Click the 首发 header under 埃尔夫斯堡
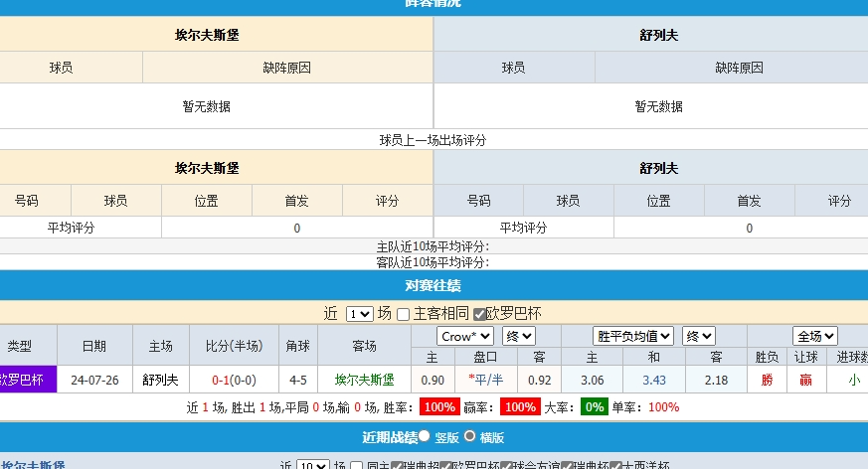 coord(296,201)
